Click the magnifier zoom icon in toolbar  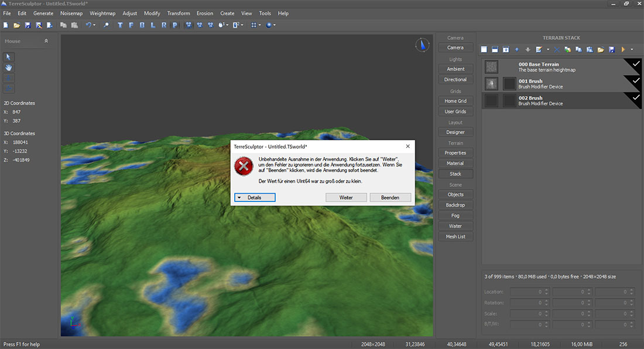(106, 25)
